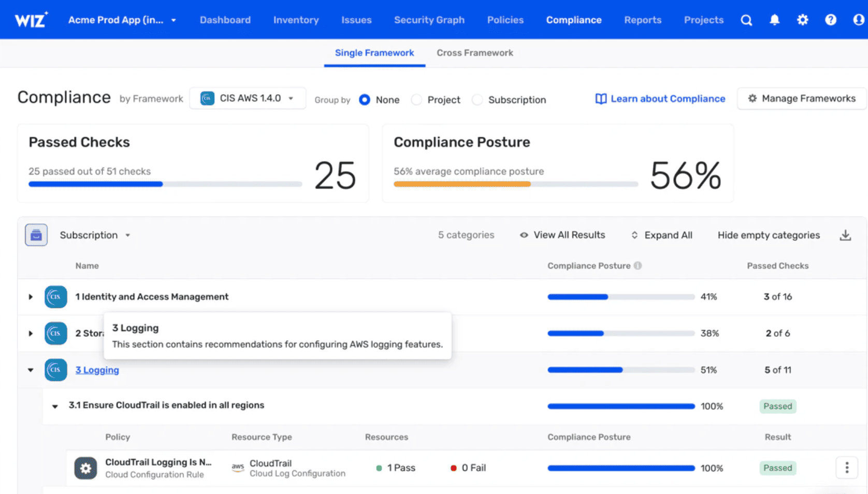Viewport: 868px width, 494px height.
Task: Click the 2 of 6 passed checks value
Action: [x=777, y=333]
